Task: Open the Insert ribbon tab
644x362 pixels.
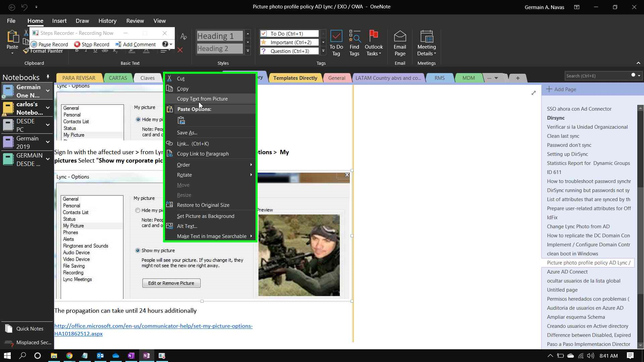Action: [59, 21]
